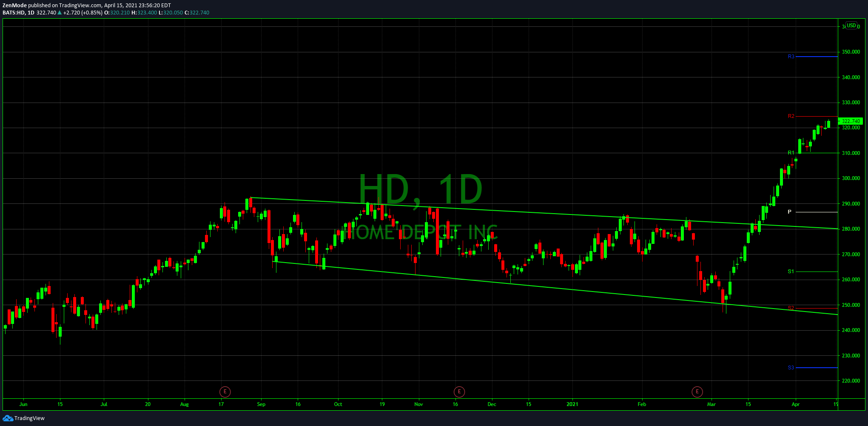Select the R3 pivot label
868x426 pixels.
pos(791,57)
